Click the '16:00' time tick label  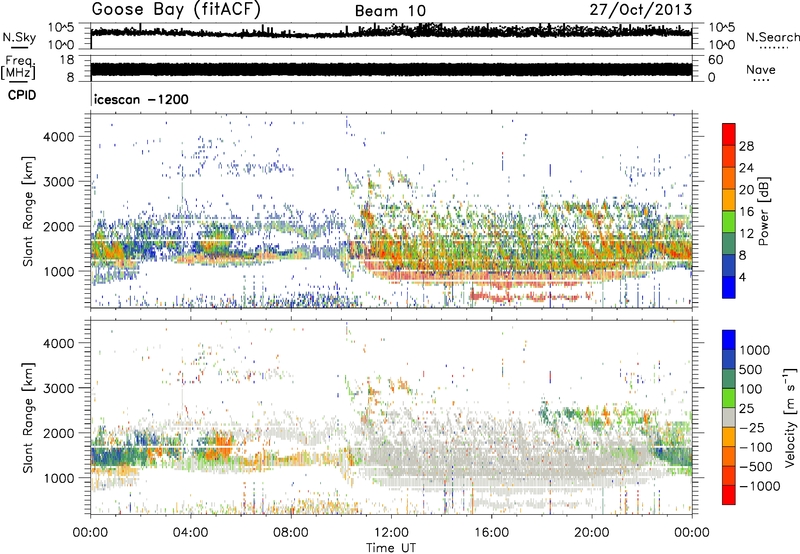(x=491, y=533)
